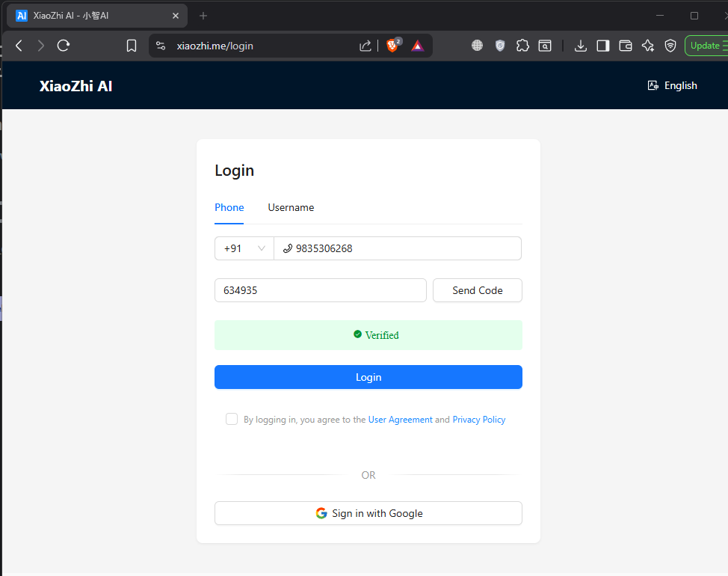The width and height of the screenshot is (728, 576).
Task: Bookmark this page with bookmark icon
Action: coord(132,46)
